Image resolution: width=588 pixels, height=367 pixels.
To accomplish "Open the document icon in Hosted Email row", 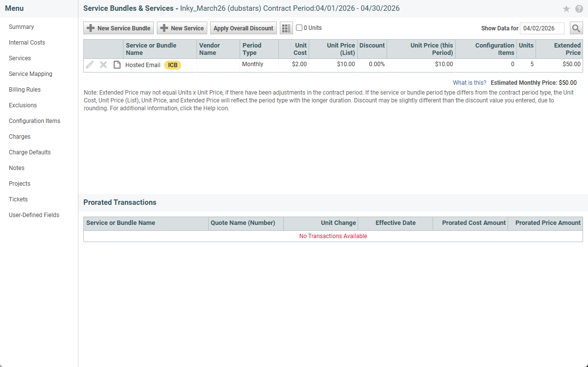I will click(x=117, y=65).
